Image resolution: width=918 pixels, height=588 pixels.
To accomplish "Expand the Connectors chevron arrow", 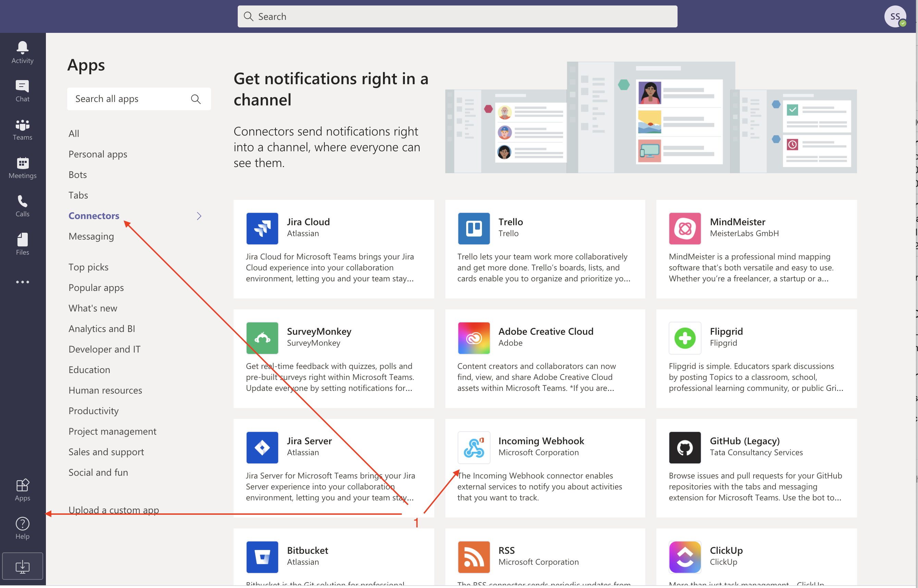I will [199, 216].
